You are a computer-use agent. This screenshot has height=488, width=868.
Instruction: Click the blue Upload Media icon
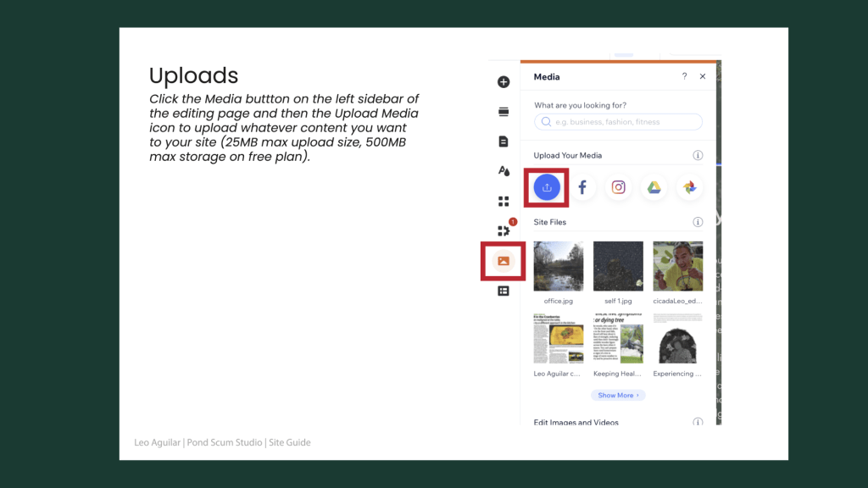[547, 187]
